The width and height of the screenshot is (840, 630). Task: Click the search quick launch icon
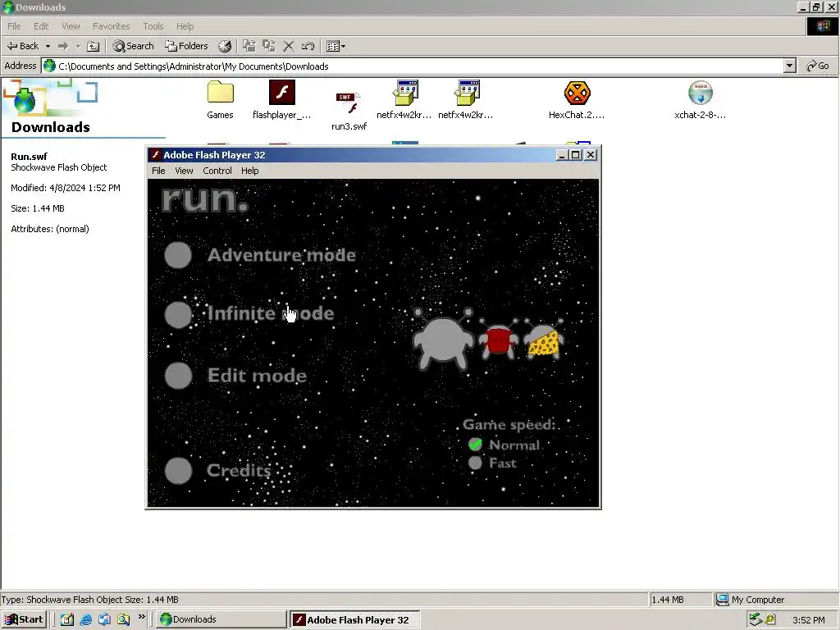click(x=123, y=619)
